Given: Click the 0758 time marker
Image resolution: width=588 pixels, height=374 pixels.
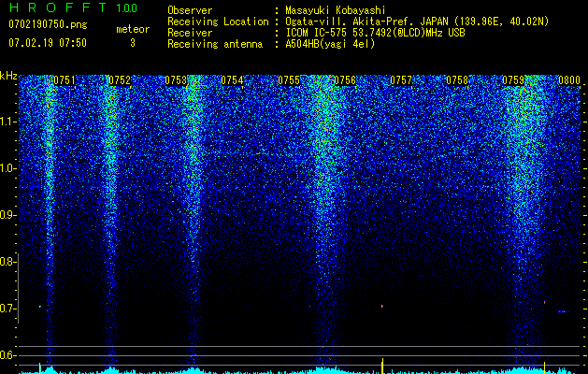Looking at the screenshot, I should (457, 80).
